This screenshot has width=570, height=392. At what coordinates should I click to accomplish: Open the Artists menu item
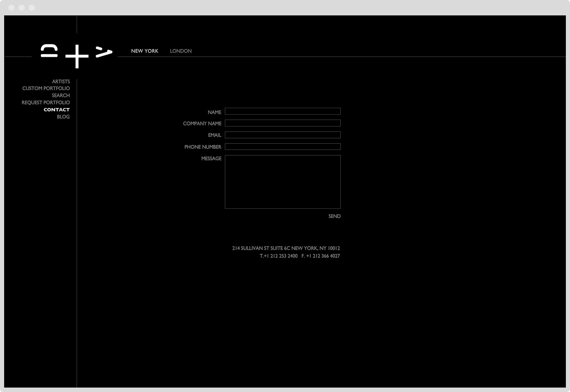point(61,81)
